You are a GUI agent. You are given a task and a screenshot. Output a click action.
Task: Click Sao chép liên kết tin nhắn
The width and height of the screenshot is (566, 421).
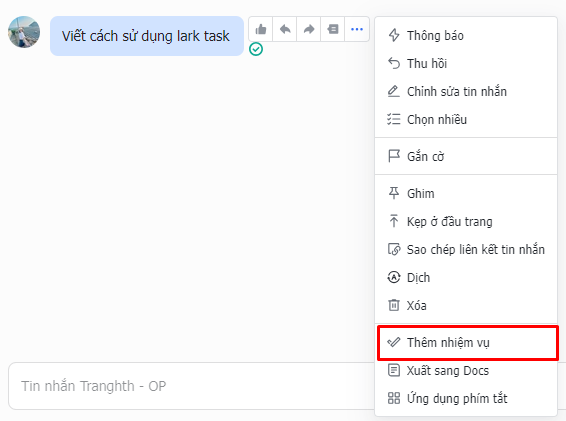tap(466, 249)
